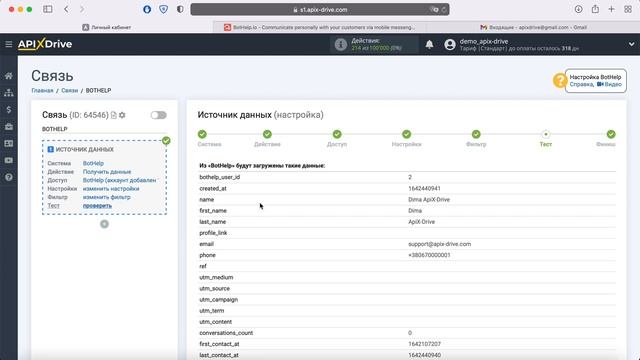Select the support@apix-drive.com email value
Viewport: 640px width, 360px height.
[440, 244]
